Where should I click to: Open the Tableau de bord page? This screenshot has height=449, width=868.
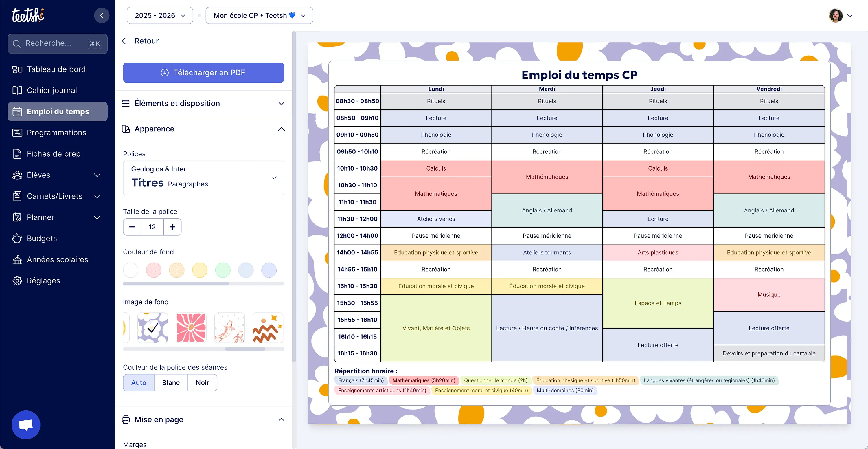pos(58,69)
